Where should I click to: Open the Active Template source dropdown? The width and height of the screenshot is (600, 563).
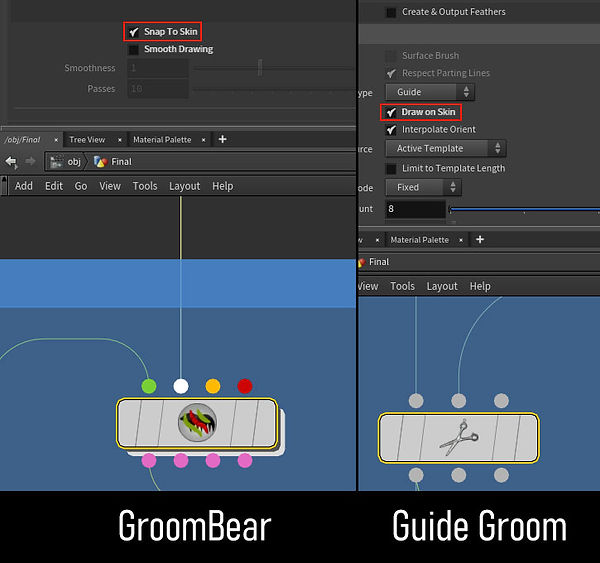click(x=446, y=149)
